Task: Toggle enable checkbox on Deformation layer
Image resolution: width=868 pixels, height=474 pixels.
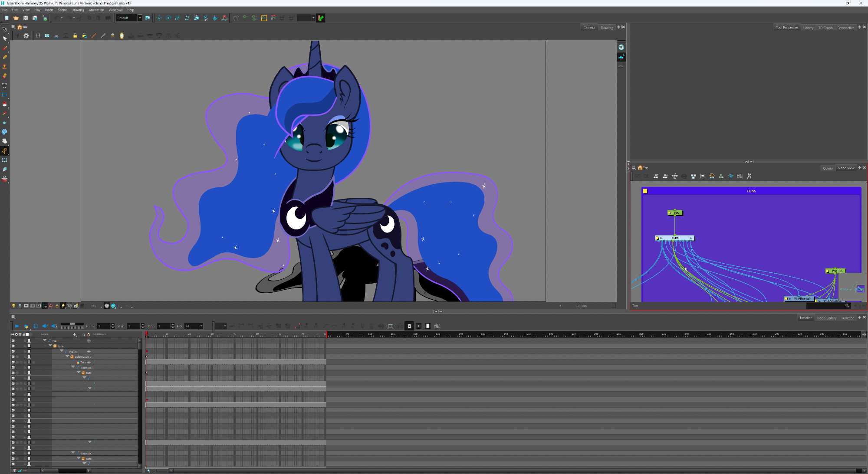Action: click(x=29, y=357)
